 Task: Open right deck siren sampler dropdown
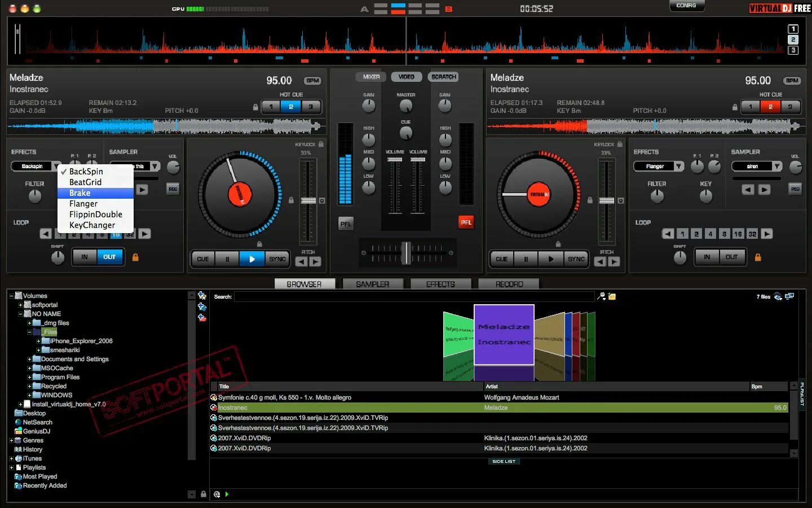(778, 167)
